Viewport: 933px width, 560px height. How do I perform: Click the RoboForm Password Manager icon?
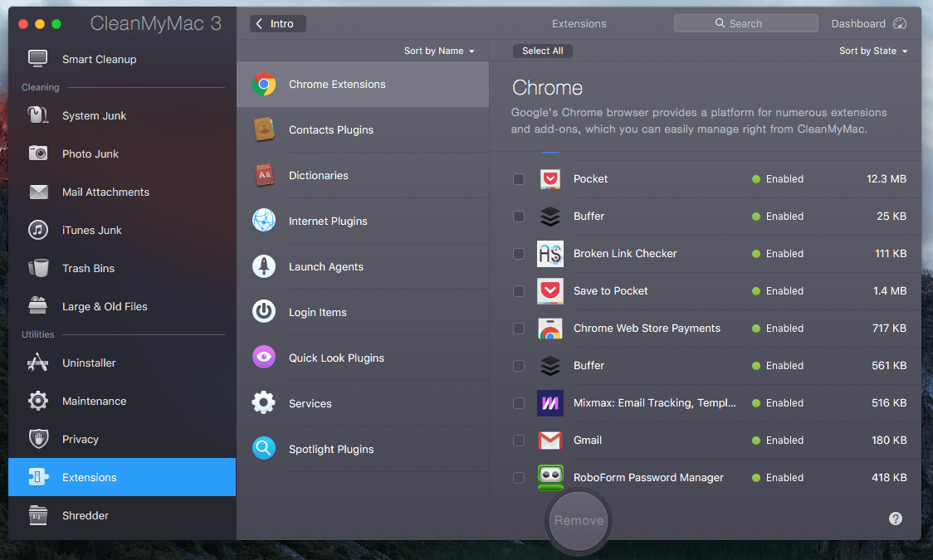pos(550,477)
